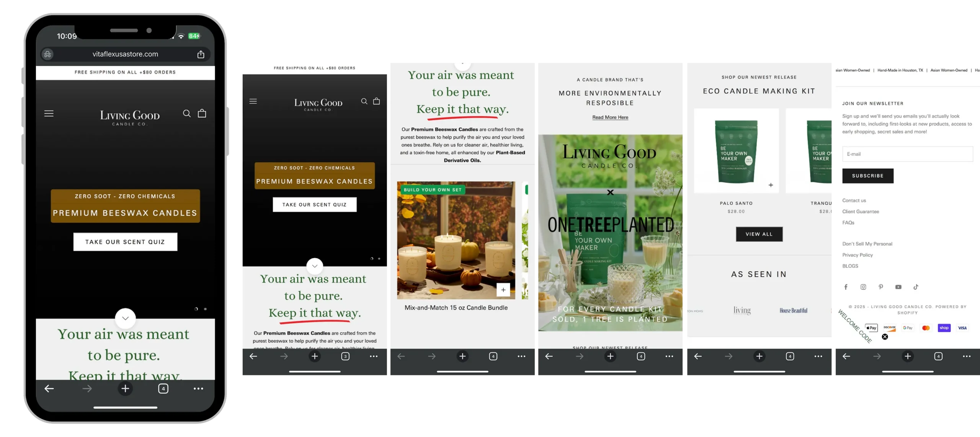Select second slideshow dot in phone mockup
This screenshot has width=980, height=437.
point(206,309)
